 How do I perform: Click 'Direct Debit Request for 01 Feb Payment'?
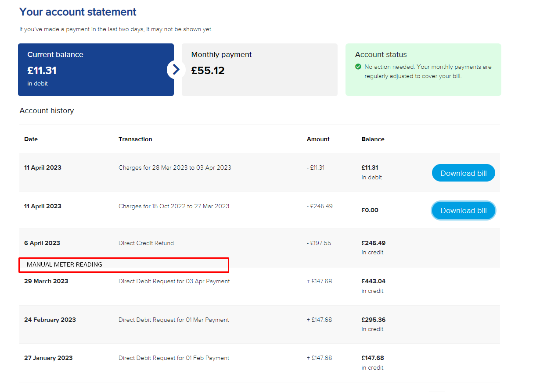click(174, 358)
